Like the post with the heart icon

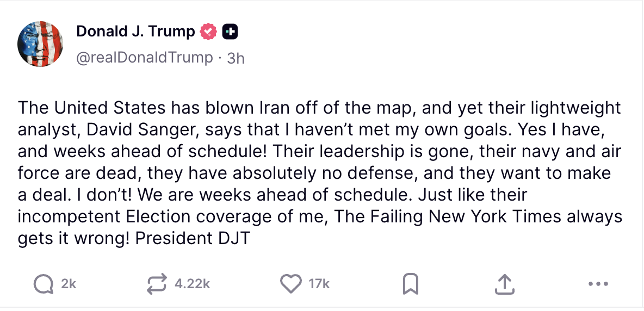[x=291, y=283]
